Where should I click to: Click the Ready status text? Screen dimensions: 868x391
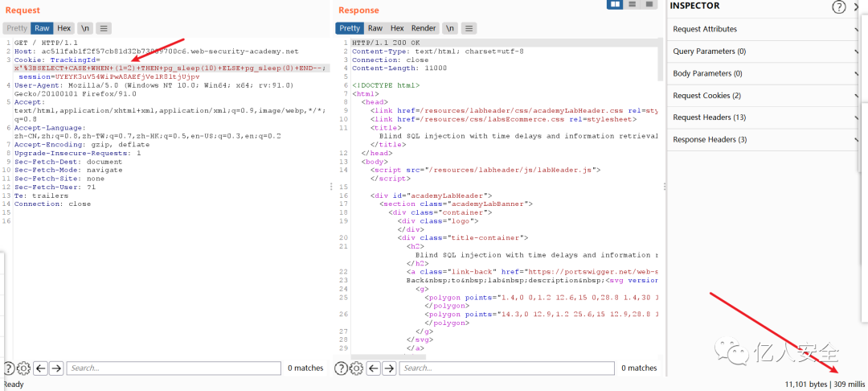pyautogui.click(x=14, y=384)
